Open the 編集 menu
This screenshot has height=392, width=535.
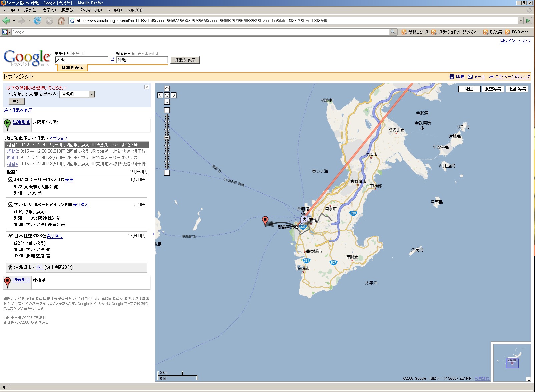[x=30, y=10]
